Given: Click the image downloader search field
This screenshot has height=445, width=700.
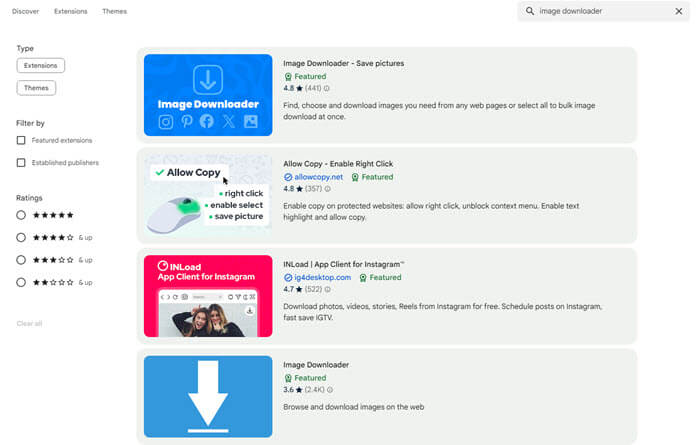Looking at the screenshot, I should tap(604, 11).
